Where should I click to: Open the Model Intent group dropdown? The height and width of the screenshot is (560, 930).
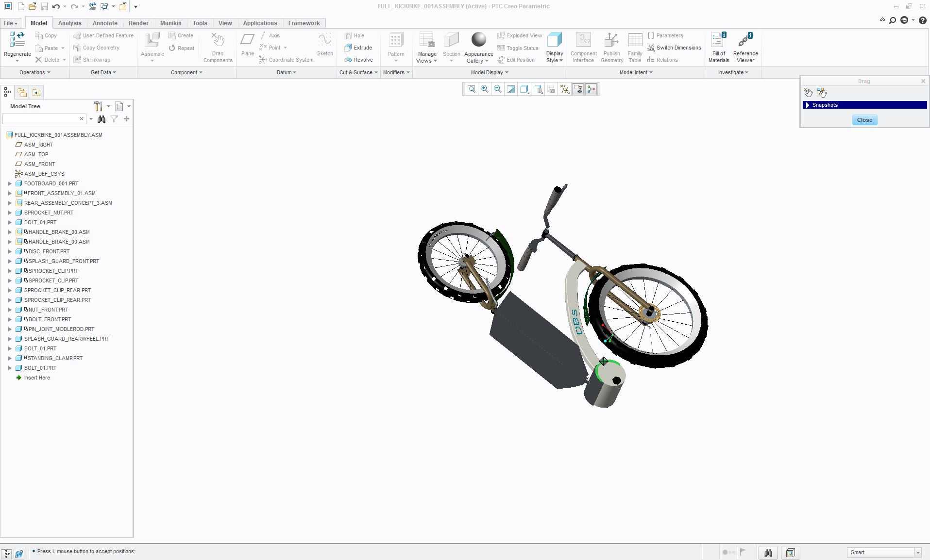pyautogui.click(x=636, y=72)
